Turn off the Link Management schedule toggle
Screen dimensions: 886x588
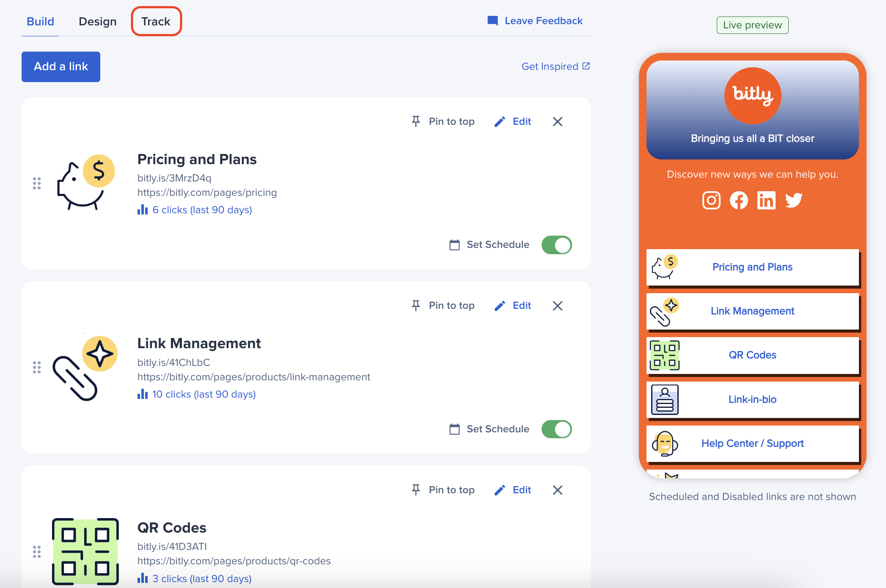coord(557,429)
